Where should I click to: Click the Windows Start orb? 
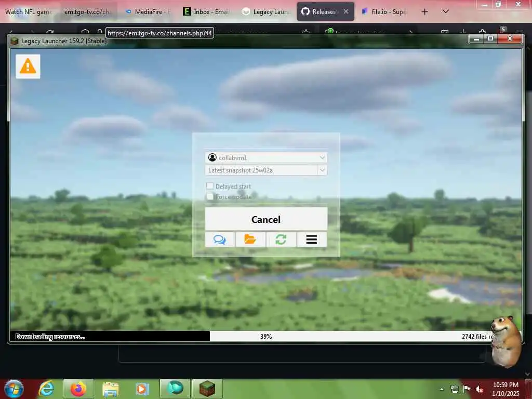(x=14, y=389)
